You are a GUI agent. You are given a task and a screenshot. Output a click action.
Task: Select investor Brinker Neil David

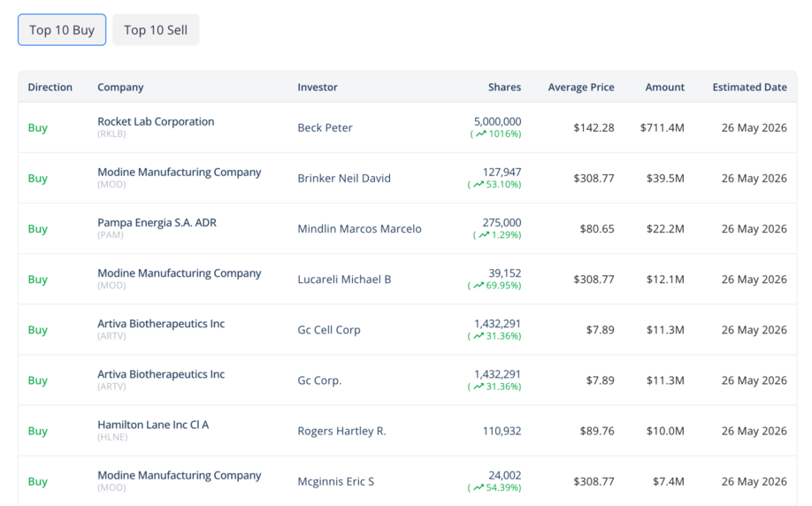pos(344,178)
